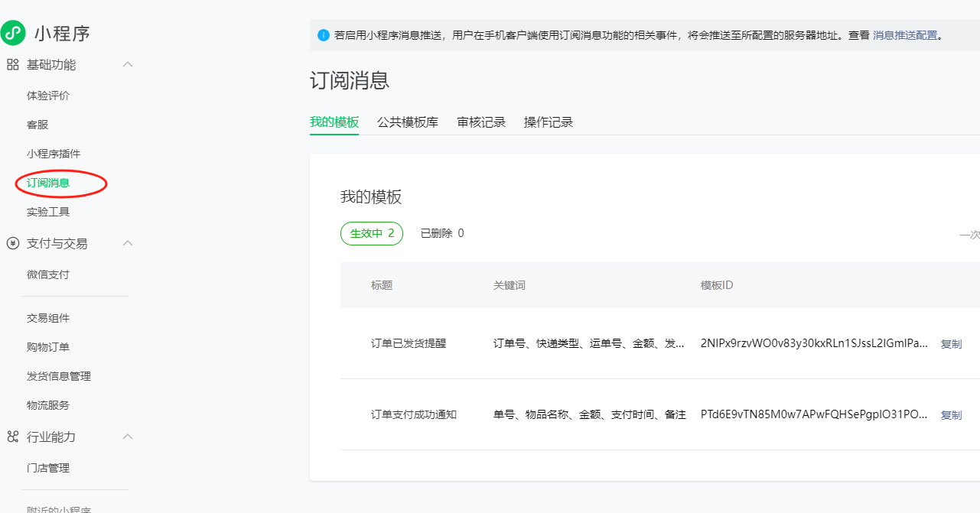Image resolution: width=980 pixels, height=513 pixels.
Task: Copy template ID for 订单已发货提醒
Action: tap(951, 344)
